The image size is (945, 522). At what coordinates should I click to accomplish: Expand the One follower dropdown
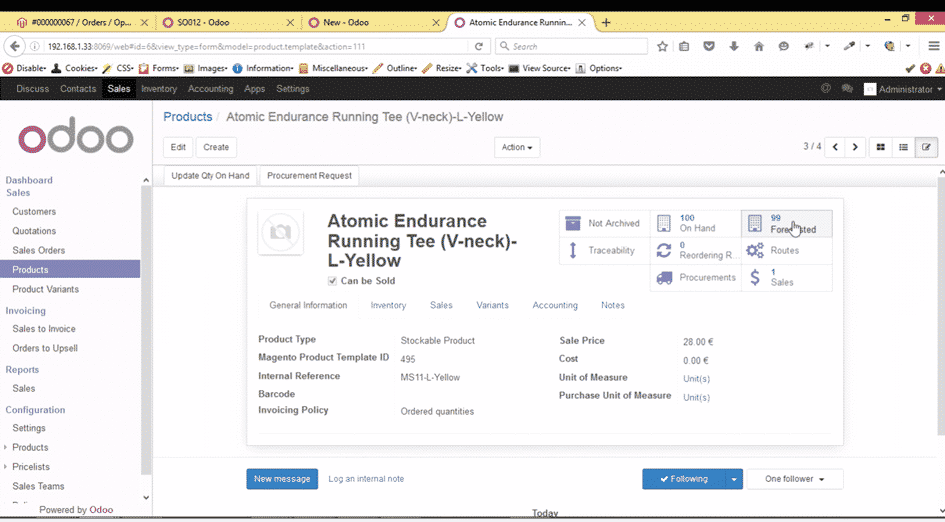[794, 479]
